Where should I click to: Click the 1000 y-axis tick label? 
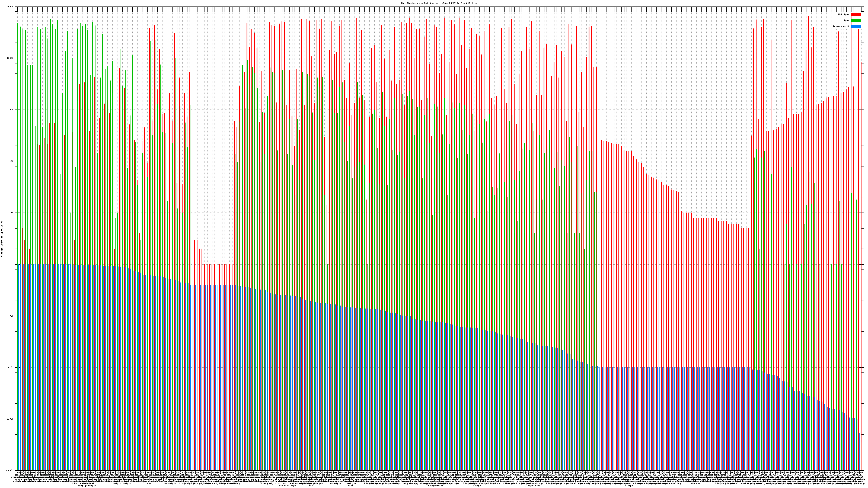[x=11, y=110]
